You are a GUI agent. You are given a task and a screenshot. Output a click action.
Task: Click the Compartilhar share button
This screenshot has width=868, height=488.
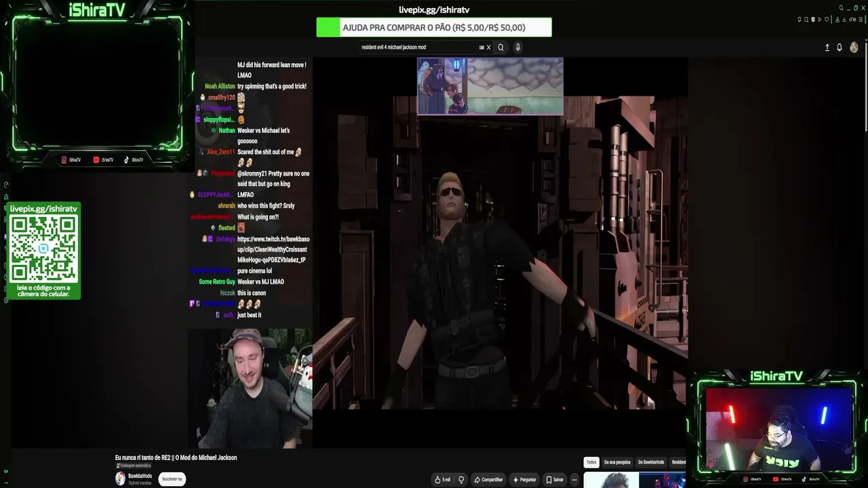[488, 480]
